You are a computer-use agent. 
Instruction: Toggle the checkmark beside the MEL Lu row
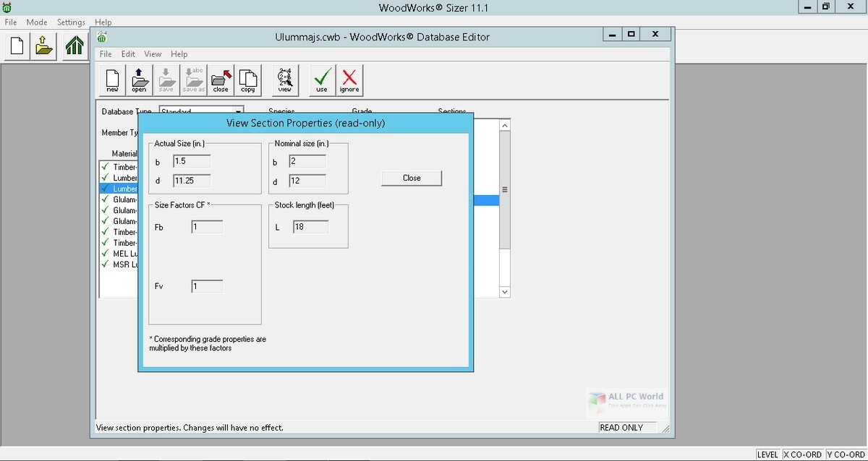tap(106, 254)
